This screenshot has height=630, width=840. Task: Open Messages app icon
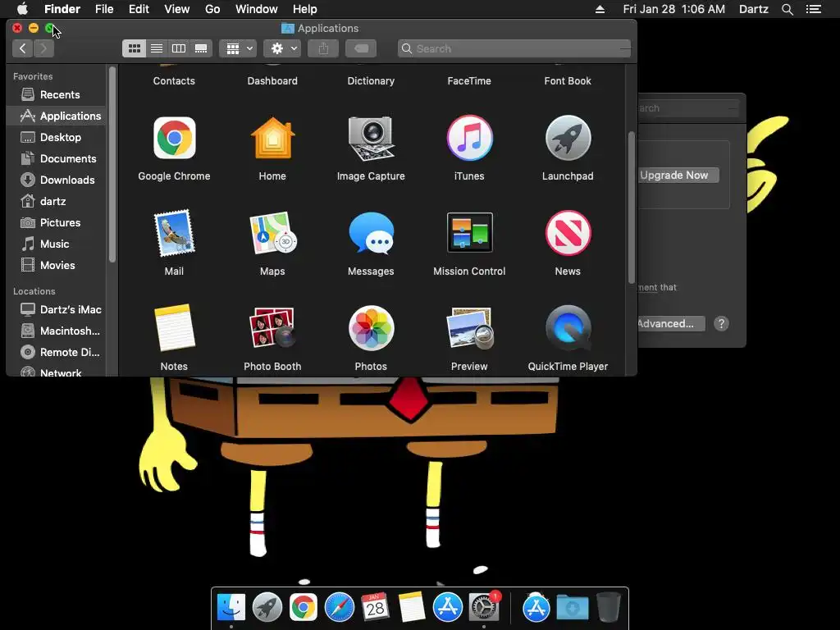tap(371, 234)
